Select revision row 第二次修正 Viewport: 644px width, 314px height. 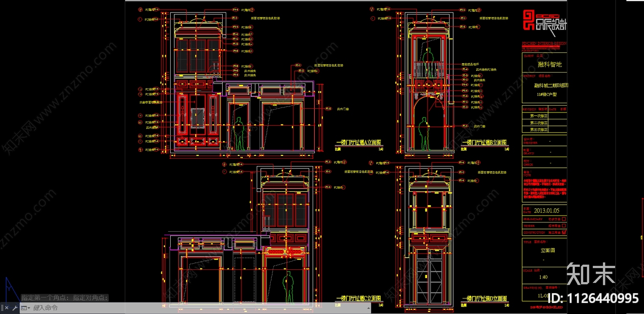pyautogui.click(x=539, y=123)
